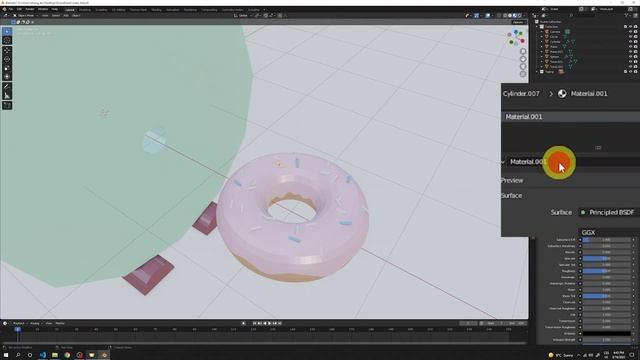Open File Explorer from taskbar
This screenshot has height=360, width=640.
pyautogui.click(x=55, y=355)
